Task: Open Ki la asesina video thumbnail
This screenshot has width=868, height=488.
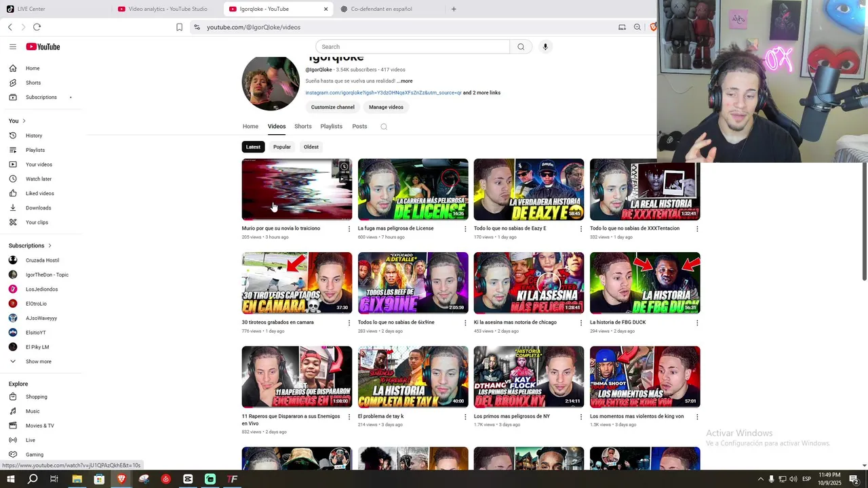Action: point(529,283)
